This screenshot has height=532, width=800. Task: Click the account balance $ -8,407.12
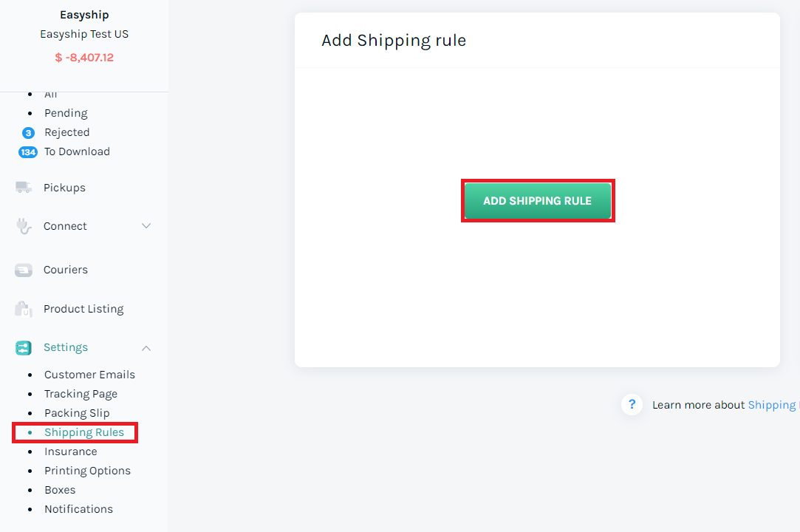point(84,57)
